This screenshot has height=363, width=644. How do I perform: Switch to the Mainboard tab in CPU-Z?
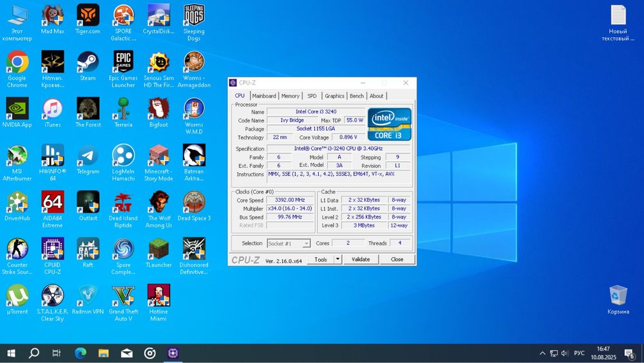264,96
